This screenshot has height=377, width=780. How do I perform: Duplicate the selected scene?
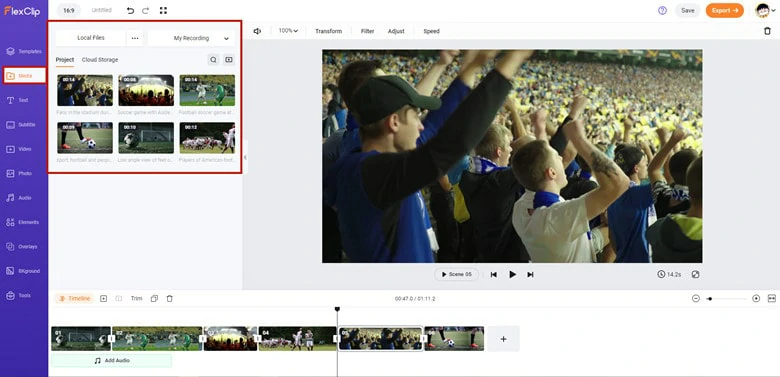click(x=154, y=298)
